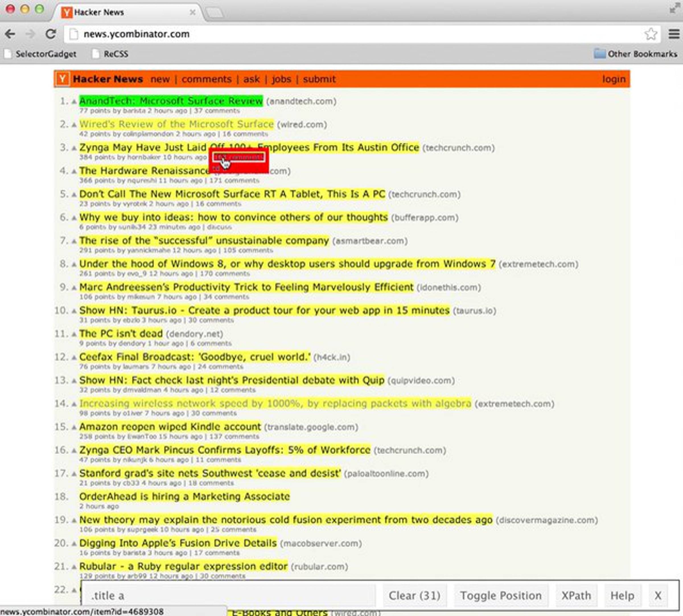This screenshot has height=616, width=683.
Task: Open 'comments' in the Hacker News header
Action: point(206,79)
